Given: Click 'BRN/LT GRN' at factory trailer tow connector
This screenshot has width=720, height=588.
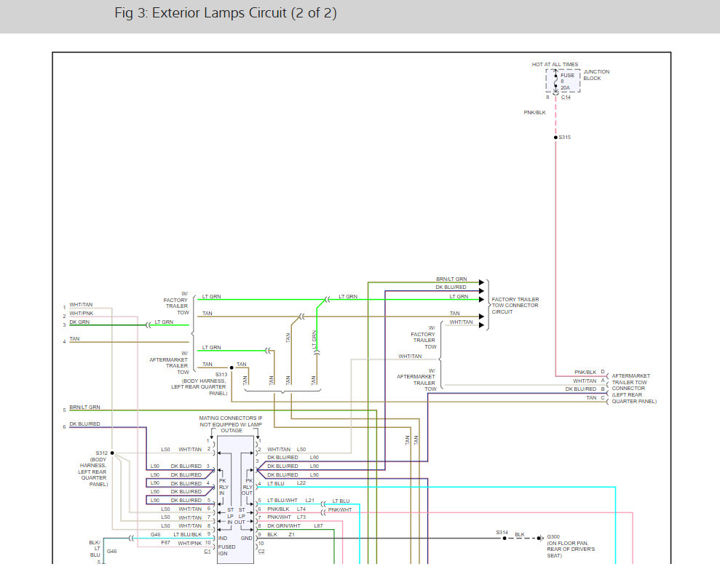Looking at the screenshot, I should [x=451, y=279].
